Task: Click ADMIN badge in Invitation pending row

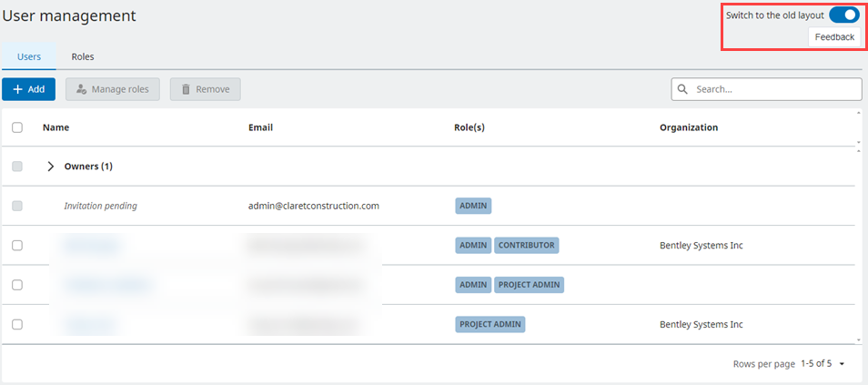Action: coord(473,206)
